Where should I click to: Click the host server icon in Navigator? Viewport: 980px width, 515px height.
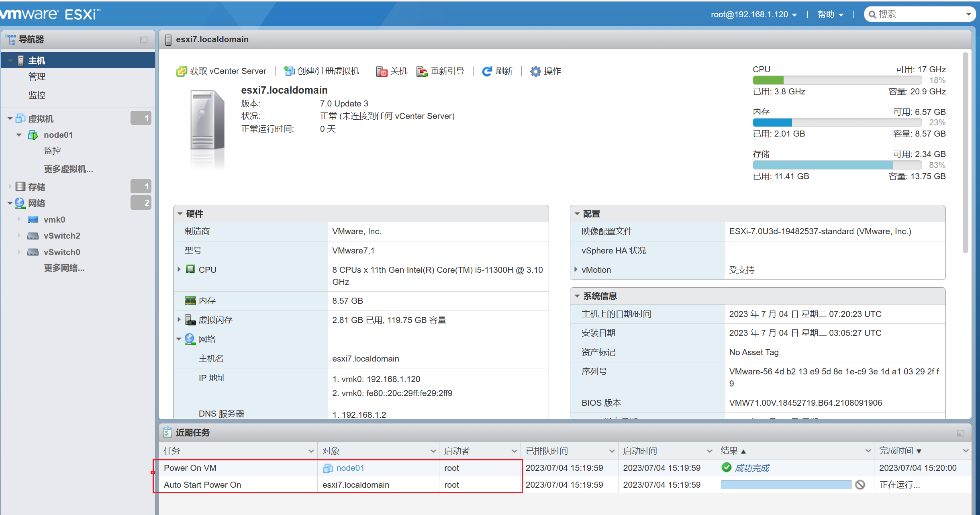[21, 61]
